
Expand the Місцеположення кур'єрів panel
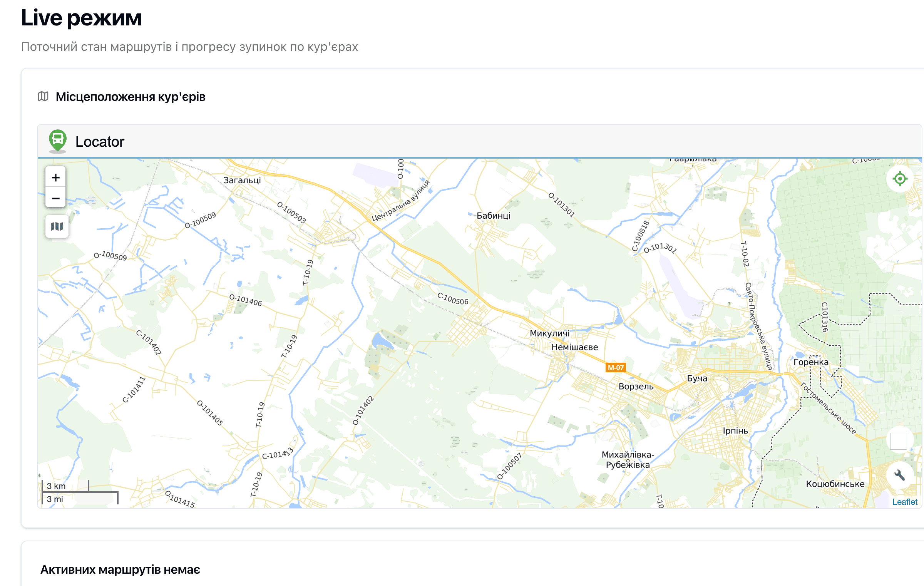tap(131, 96)
